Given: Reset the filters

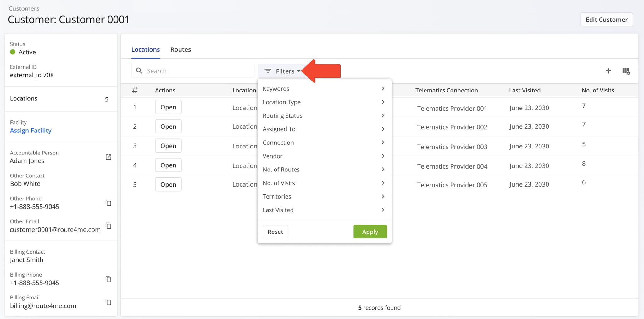Looking at the screenshot, I should coord(275,232).
